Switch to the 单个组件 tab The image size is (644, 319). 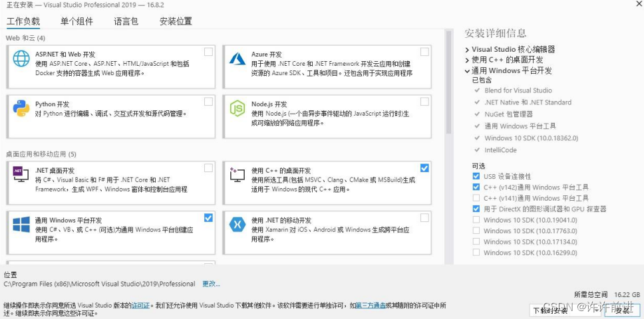click(x=77, y=21)
